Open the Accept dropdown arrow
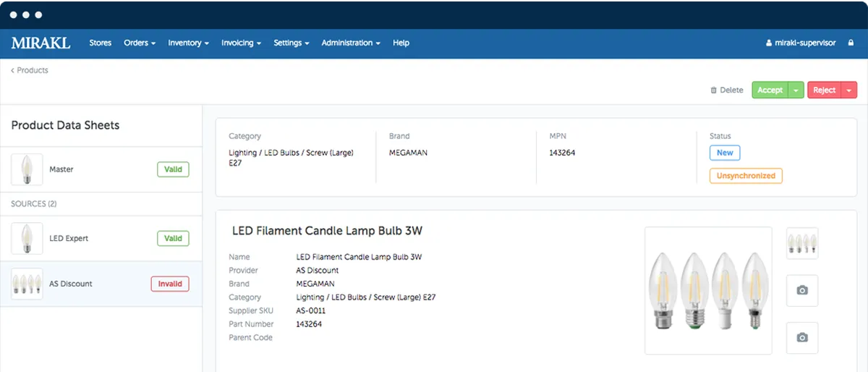The image size is (868, 372). 796,90
